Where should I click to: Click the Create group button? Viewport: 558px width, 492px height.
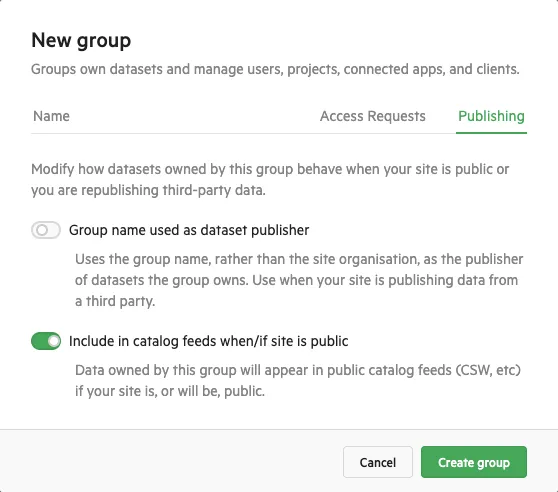click(474, 462)
